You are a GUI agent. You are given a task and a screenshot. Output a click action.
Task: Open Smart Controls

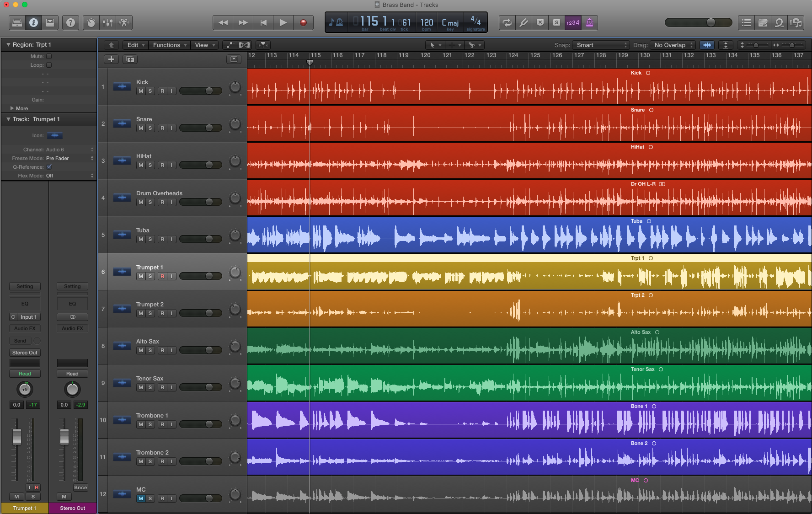click(91, 22)
